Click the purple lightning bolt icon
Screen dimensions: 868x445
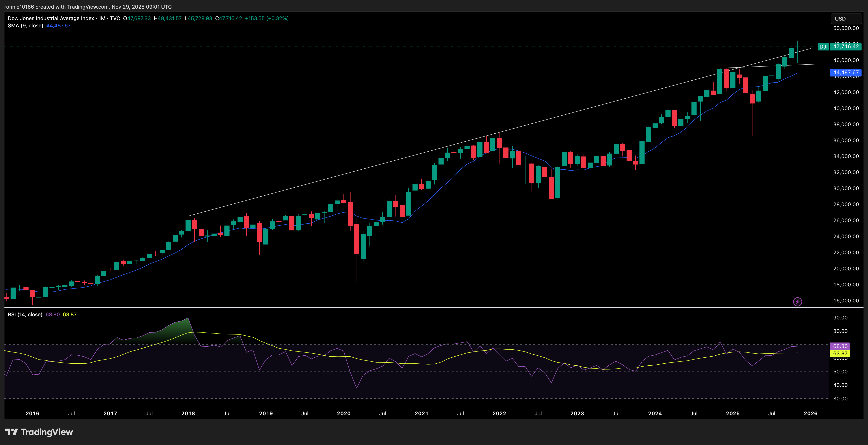pos(797,302)
